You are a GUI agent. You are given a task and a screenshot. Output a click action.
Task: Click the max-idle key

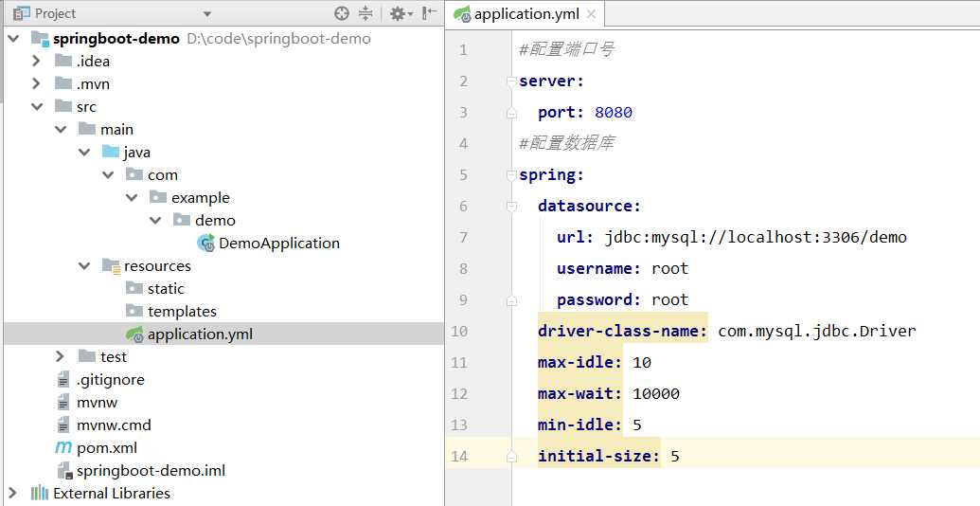pos(579,362)
